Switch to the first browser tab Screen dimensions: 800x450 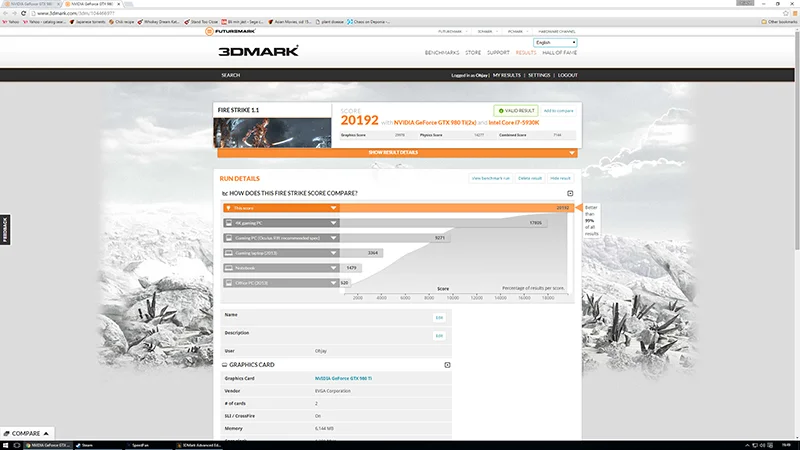point(31,4)
